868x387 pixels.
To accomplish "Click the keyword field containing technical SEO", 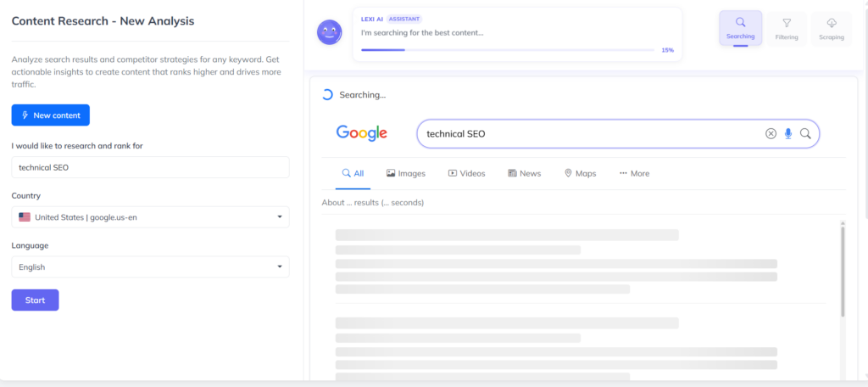I will 150,167.
